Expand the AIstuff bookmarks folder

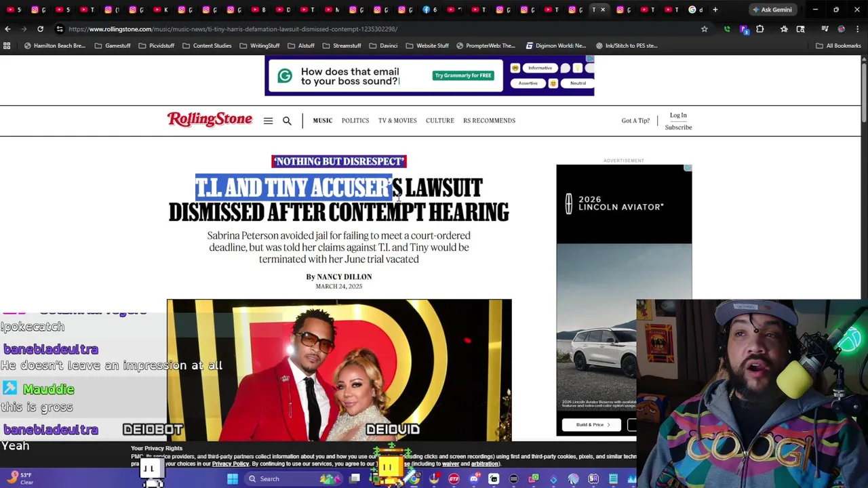(x=301, y=45)
